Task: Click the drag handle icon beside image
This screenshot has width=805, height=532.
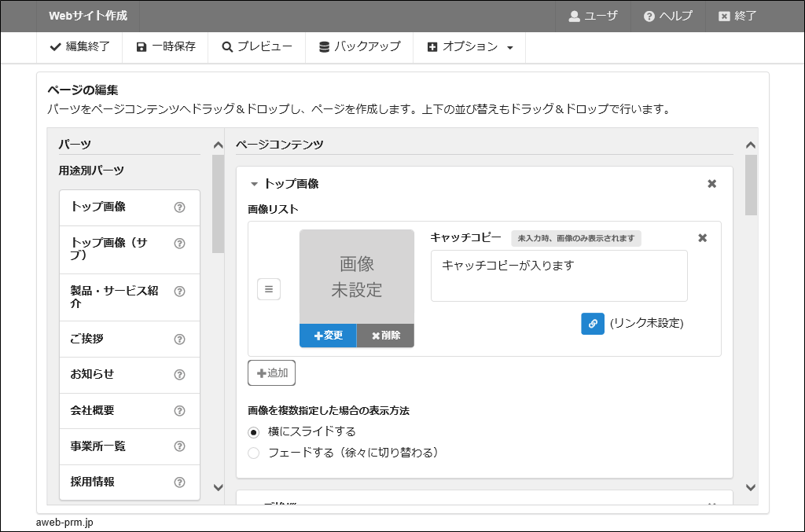Action: [269, 289]
